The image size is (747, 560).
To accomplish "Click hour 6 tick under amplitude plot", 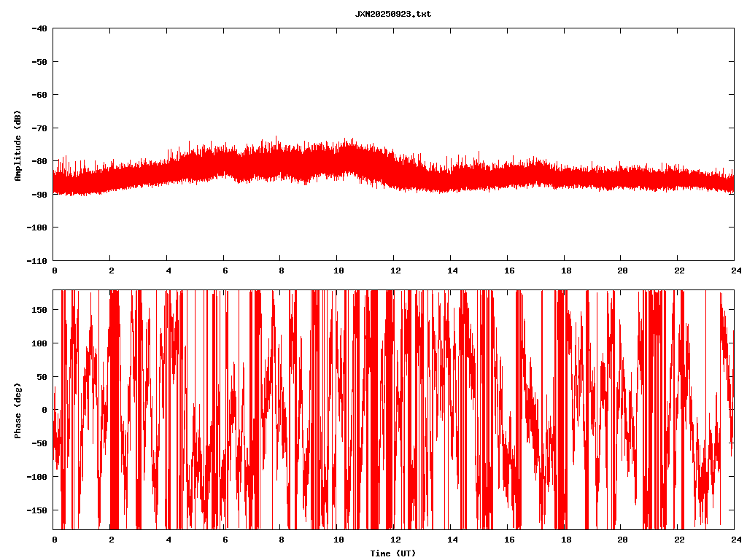I will click(225, 271).
